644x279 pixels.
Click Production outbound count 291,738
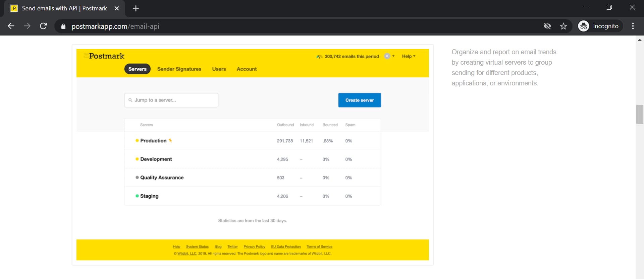tap(285, 141)
